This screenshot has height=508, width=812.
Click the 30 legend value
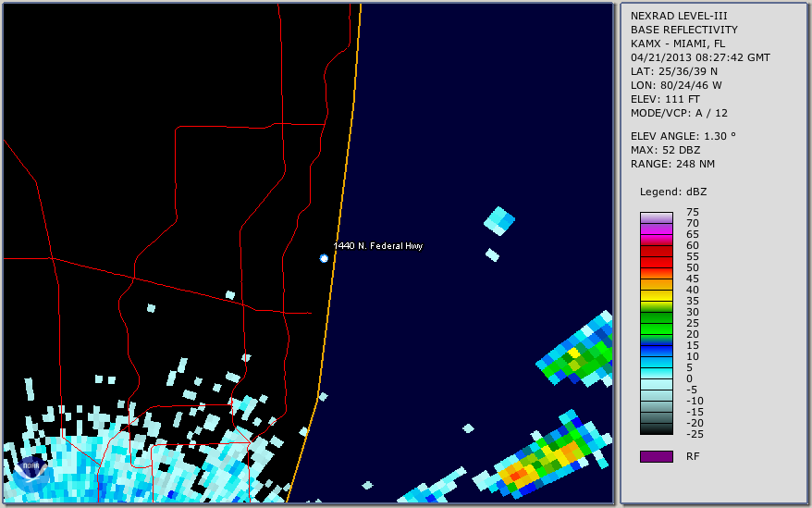[x=693, y=312]
